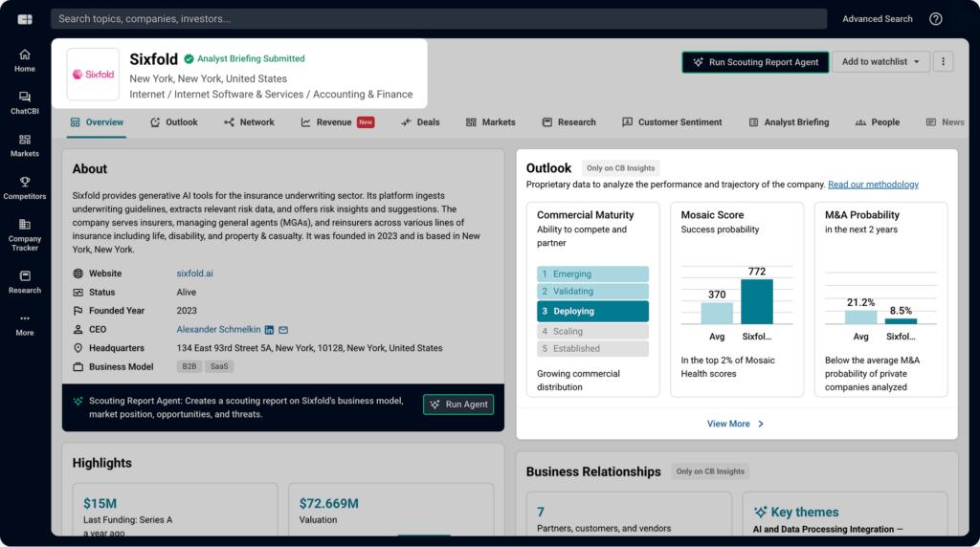Image resolution: width=980 pixels, height=547 pixels.
Task: Open ChatCBI from the sidebar
Action: coord(24,102)
